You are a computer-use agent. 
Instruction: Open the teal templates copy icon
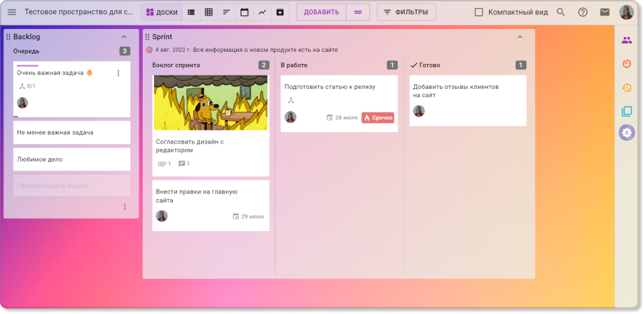tap(627, 111)
